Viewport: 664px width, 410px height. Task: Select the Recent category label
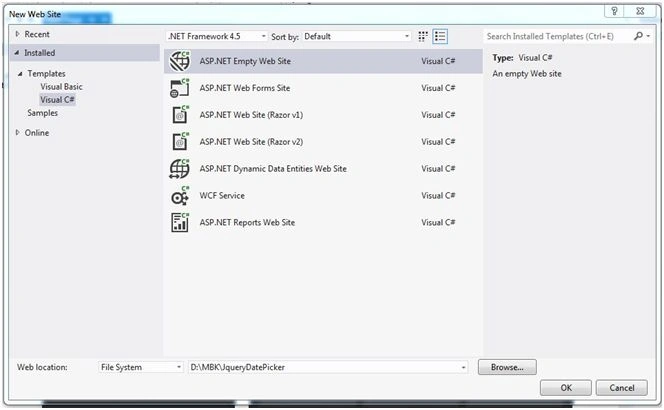[37, 34]
